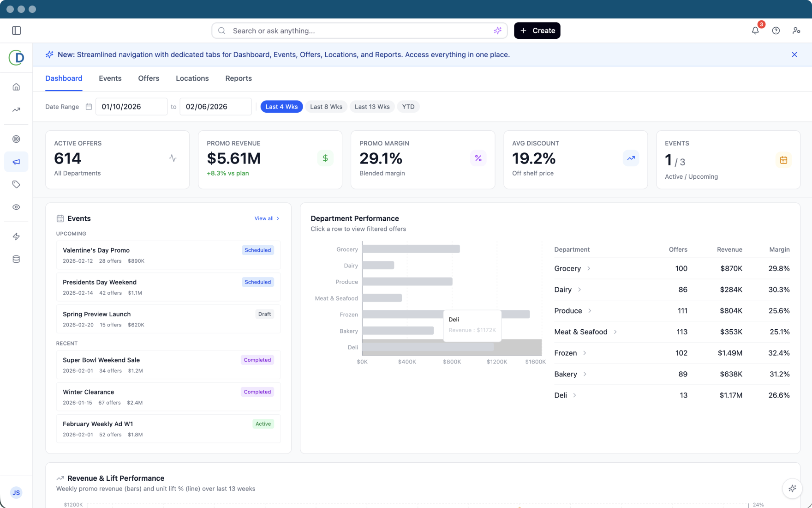Switch to the Offers tab
The height and width of the screenshot is (508, 812).
click(x=149, y=79)
